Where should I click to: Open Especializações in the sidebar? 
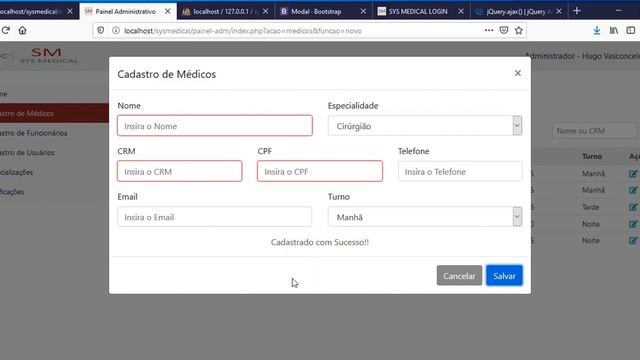(16, 172)
